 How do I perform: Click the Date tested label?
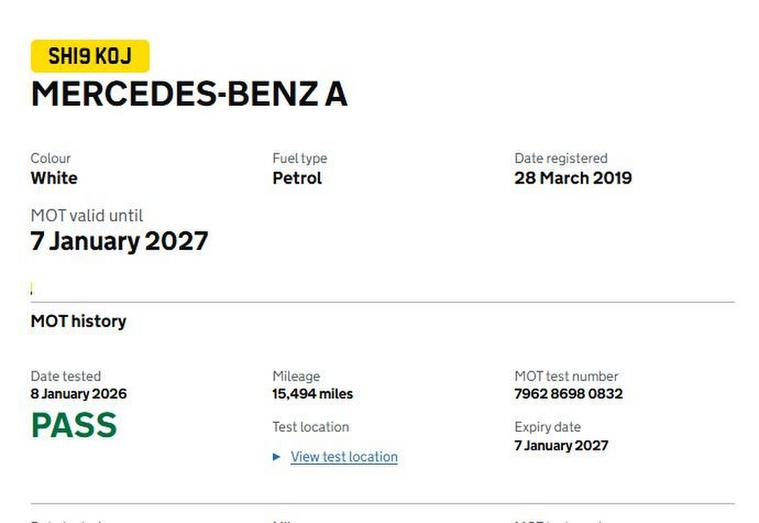66,376
